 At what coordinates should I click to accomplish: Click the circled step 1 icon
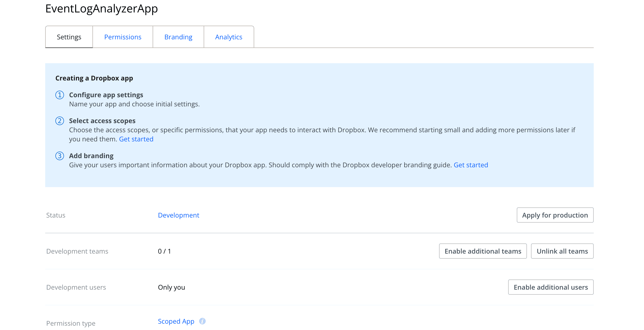pos(59,95)
